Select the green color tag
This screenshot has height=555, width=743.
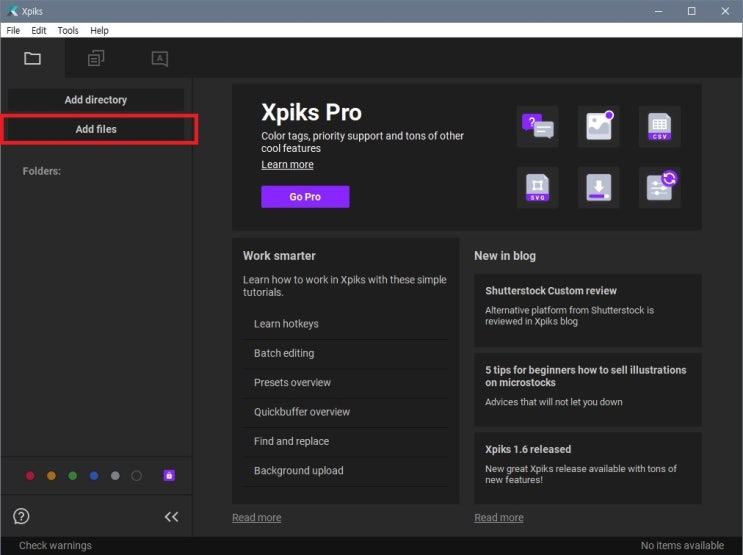point(72,475)
